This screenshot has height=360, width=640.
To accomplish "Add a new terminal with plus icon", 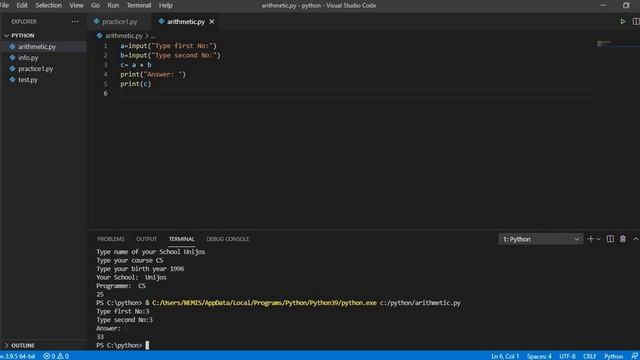I will pos(590,239).
